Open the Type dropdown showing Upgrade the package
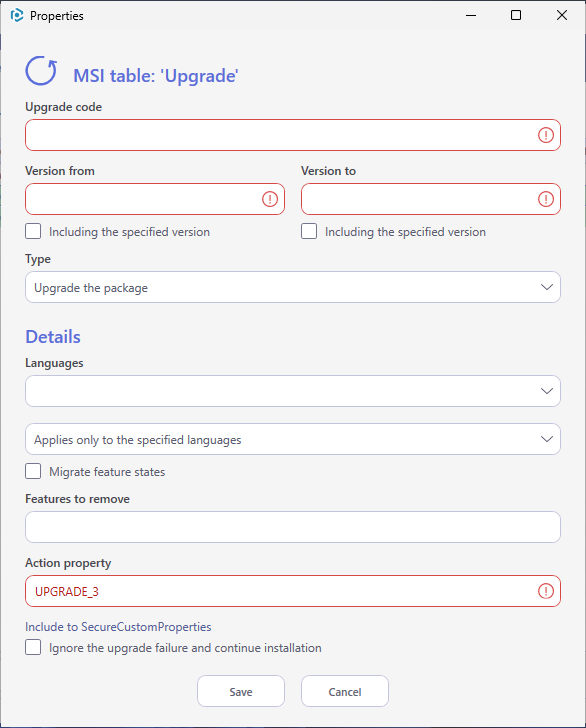Image resolution: width=586 pixels, height=728 pixels. [x=293, y=287]
